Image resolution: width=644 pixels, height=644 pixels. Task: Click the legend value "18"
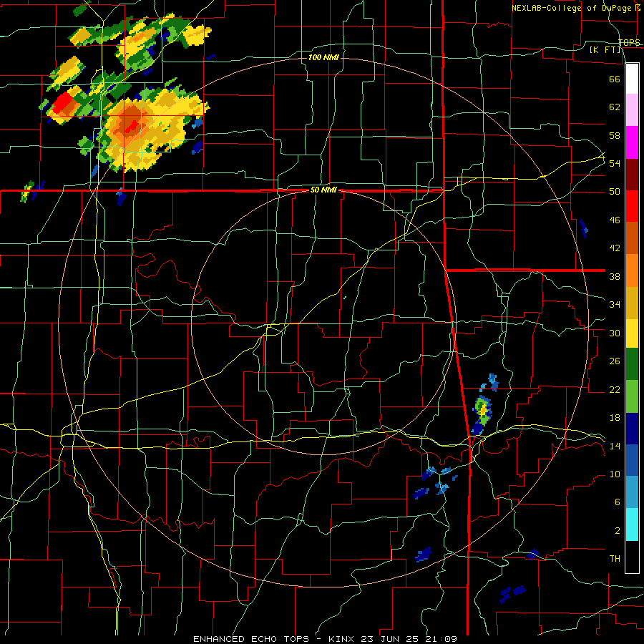coord(615,418)
